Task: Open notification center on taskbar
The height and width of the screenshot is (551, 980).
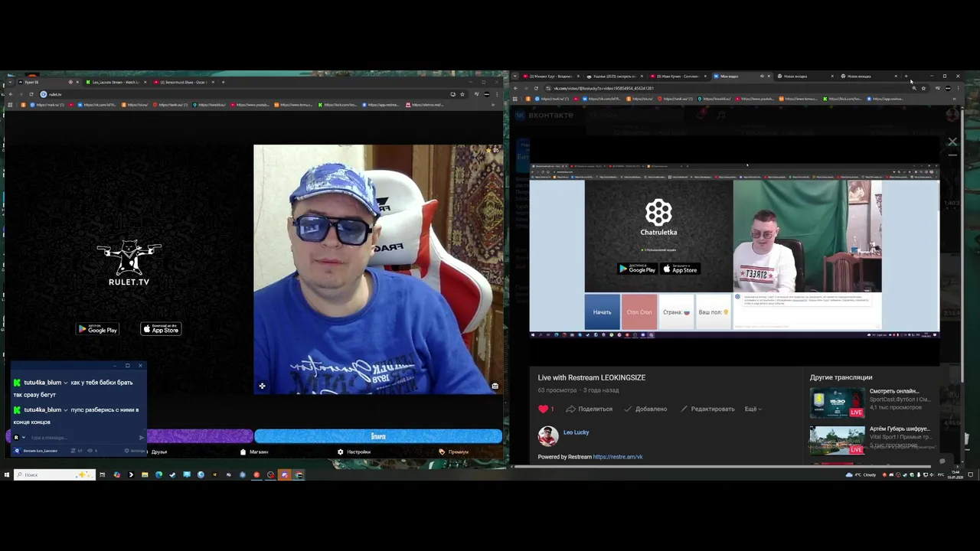Action: 971,475
